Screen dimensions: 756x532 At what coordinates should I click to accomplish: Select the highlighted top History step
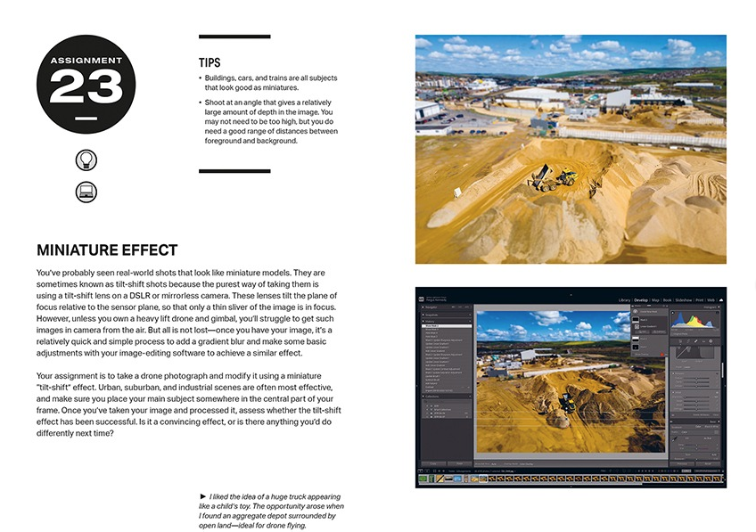[447, 326]
